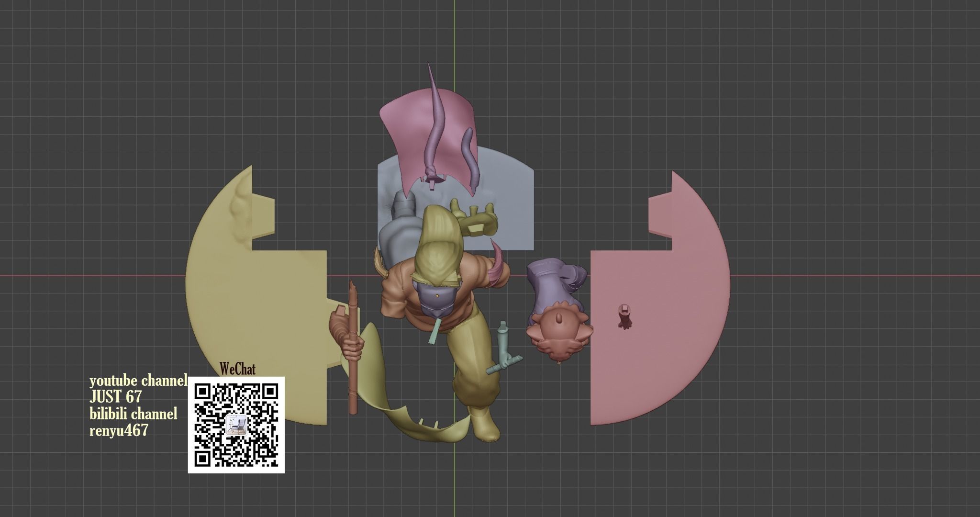This screenshot has height=517, width=980.
Task: Select the brown staff weapon
Action: click(353, 347)
